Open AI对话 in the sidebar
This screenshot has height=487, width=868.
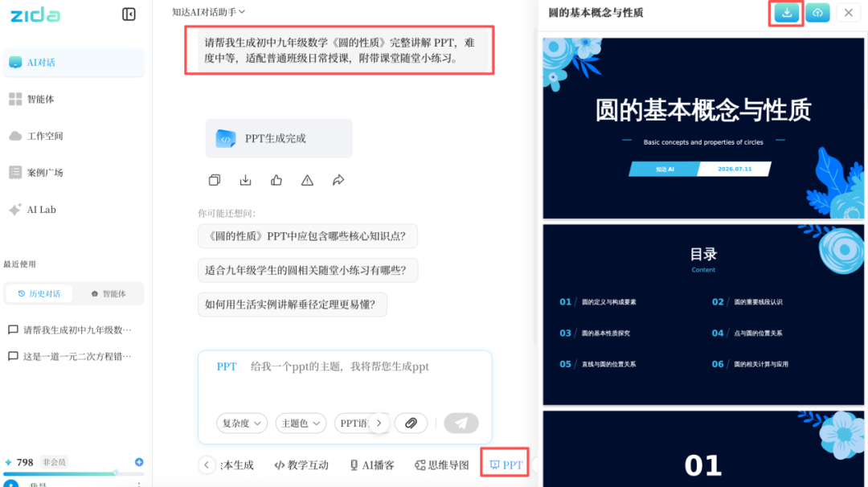tap(74, 63)
